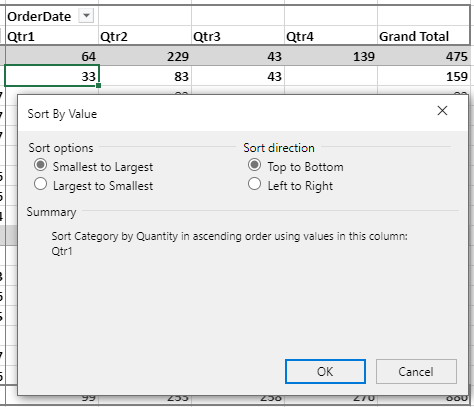Open the OrderDate filter dropdown
The image size is (474, 407).
tap(86, 16)
